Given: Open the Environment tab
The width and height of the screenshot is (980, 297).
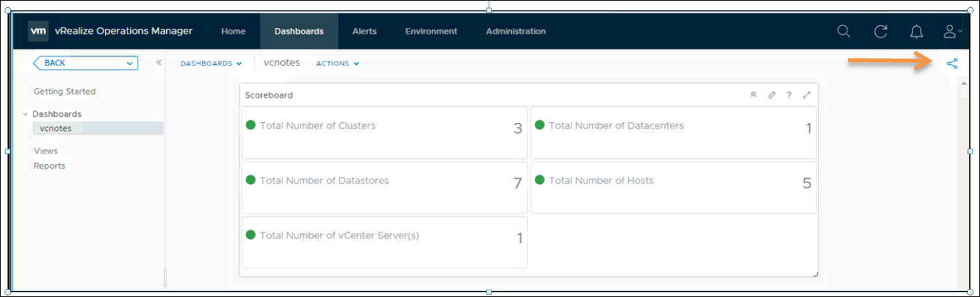Looking at the screenshot, I should click(x=431, y=31).
